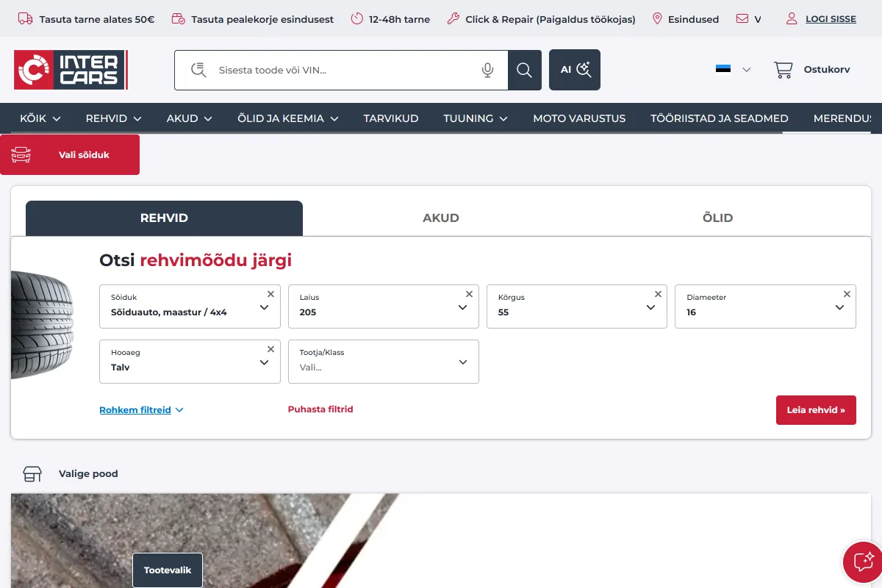Open the Tootja/Klass dropdown
882x588 pixels.
[x=384, y=362]
